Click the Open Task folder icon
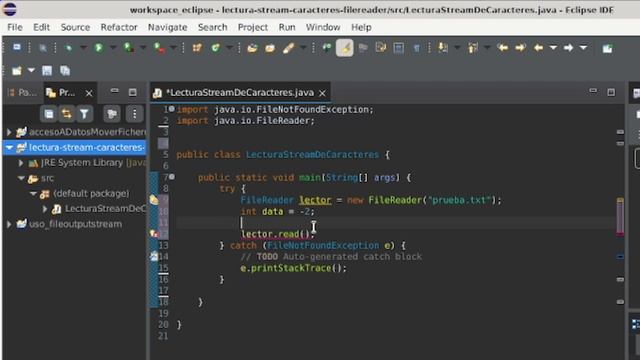The width and height of the screenshot is (640, 360). (x=270, y=48)
